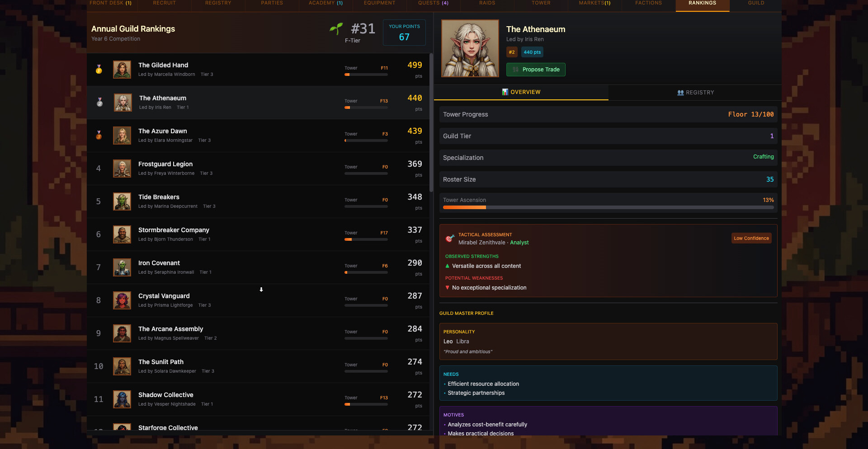Click the Shadow Collective leader portrait
Screen dimensions: 868x449
pos(122,399)
